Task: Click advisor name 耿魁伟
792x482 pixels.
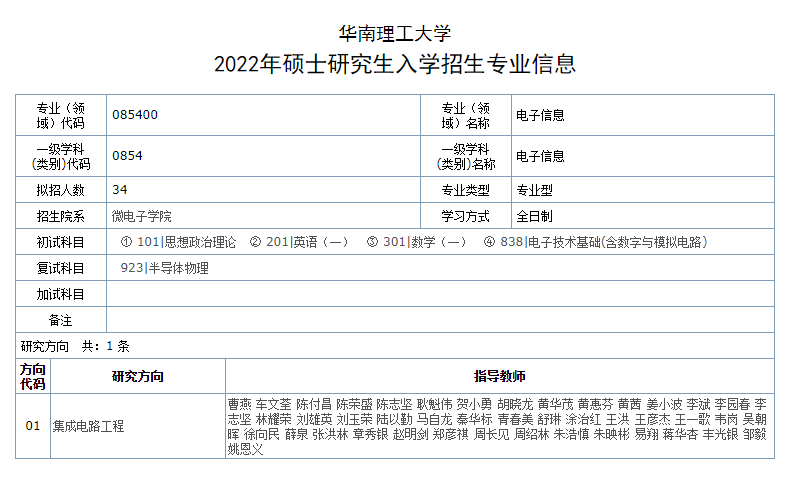Action: (435, 404)
